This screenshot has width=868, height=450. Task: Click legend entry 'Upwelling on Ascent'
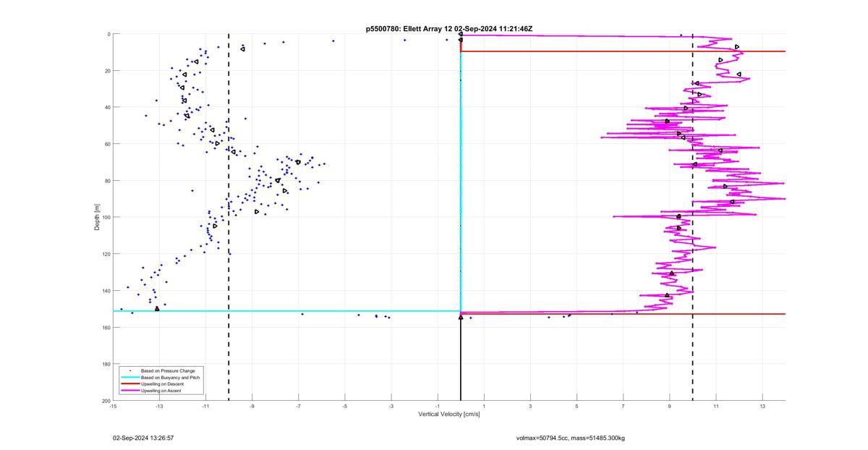159,390
